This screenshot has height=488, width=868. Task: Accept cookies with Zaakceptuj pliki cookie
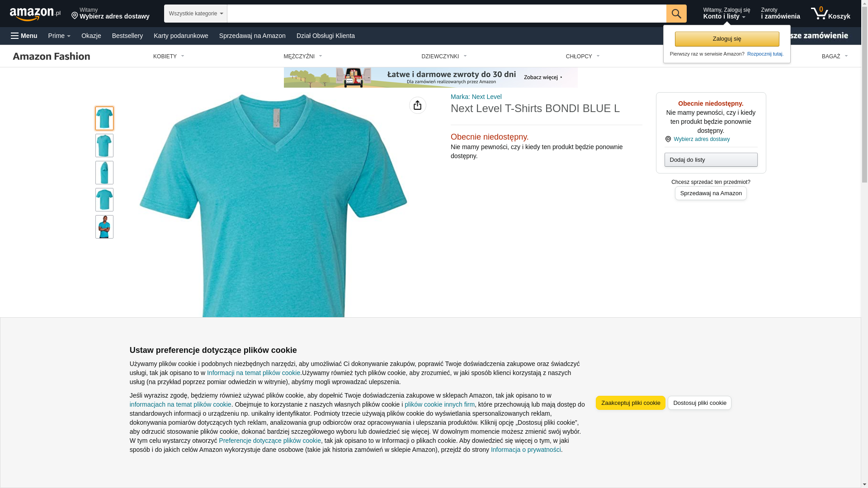coord(631,403)
